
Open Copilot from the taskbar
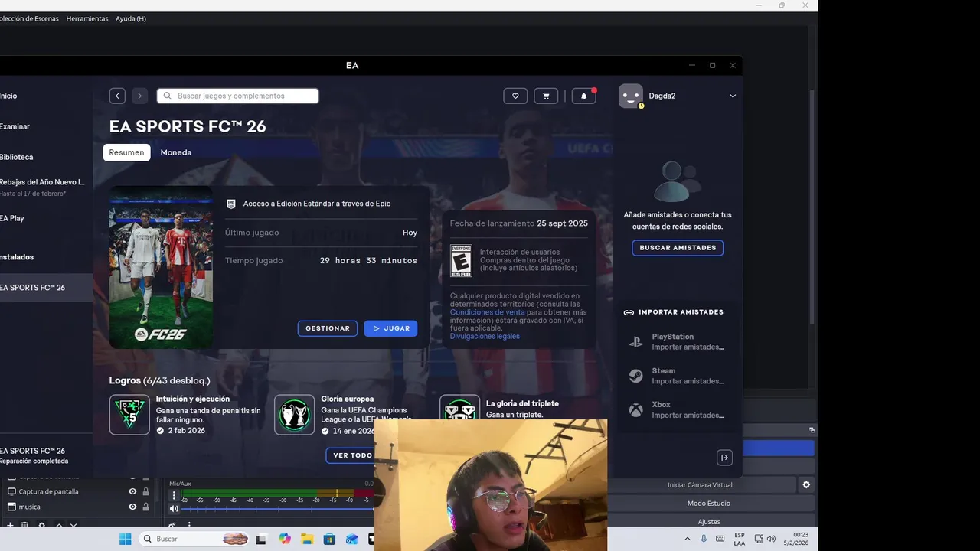[285, 539]
